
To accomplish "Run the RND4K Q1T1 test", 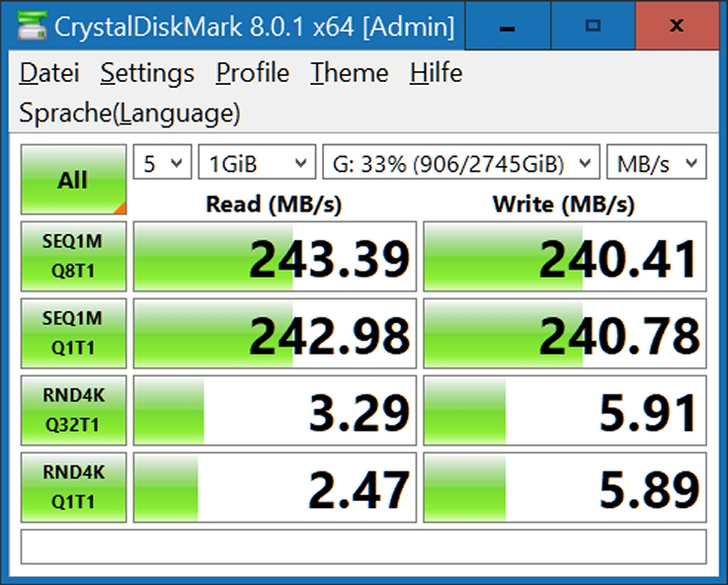I will (73, 487).
